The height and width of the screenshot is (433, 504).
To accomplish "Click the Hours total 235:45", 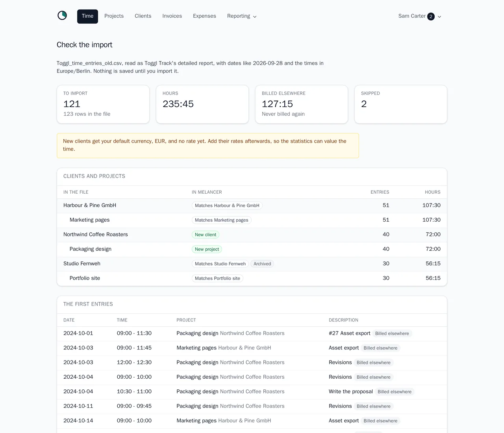I will click(x=178, y=104).
